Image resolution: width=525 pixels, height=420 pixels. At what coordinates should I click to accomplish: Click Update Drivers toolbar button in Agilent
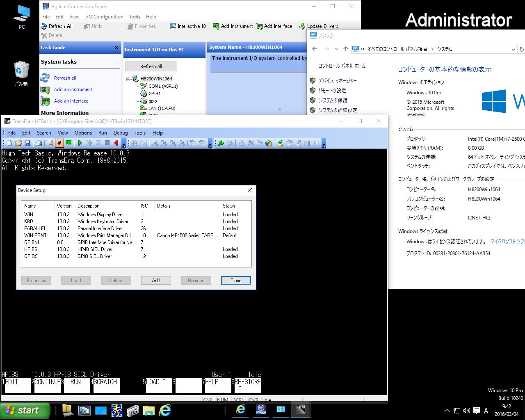coord(319,26)
